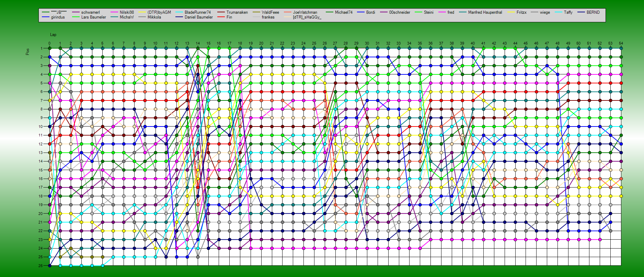The height and width of the screenshot is (277, 644).
Task: Click lap number 41 on top axis
Action: (483, 44)
